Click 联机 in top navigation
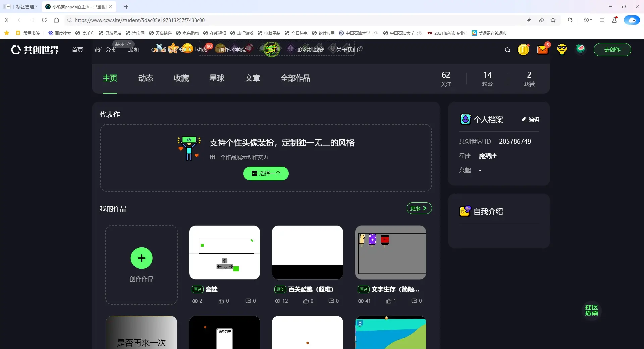The image size is (644, 349). 134,50
